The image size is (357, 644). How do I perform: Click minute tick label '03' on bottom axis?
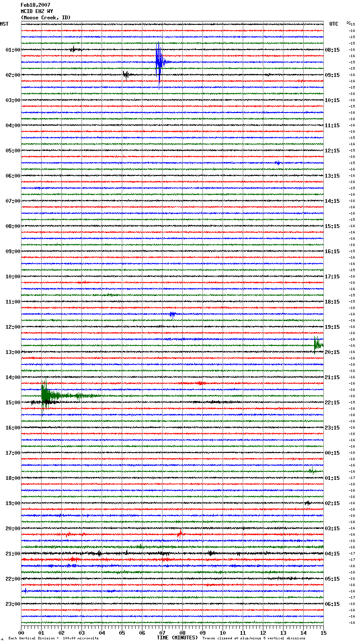[x=81, y=633]
